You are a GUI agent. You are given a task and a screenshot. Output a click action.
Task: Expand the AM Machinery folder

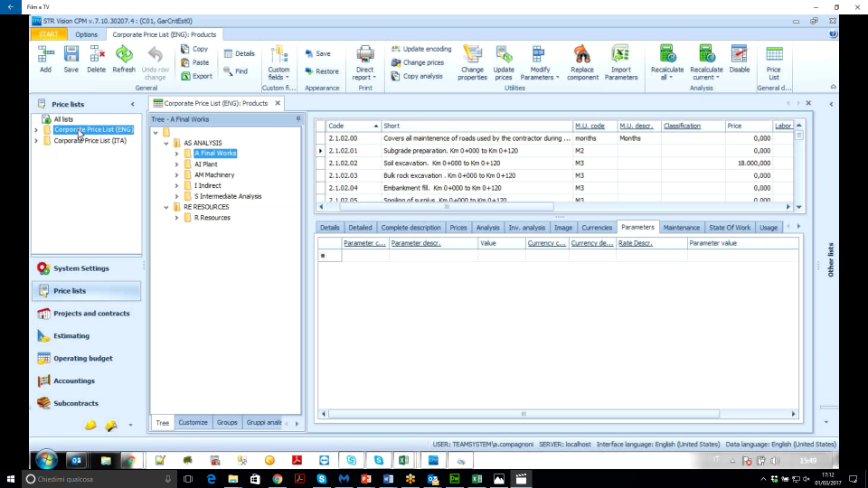176,175
